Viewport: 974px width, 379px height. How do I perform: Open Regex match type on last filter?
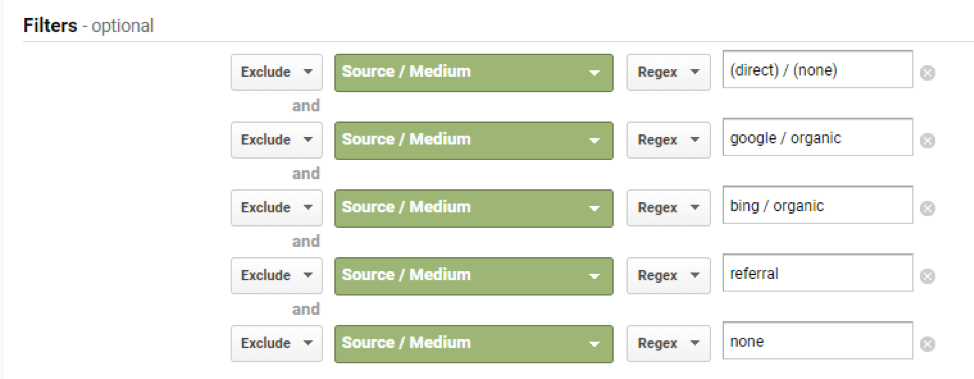[x=668, y=343]
